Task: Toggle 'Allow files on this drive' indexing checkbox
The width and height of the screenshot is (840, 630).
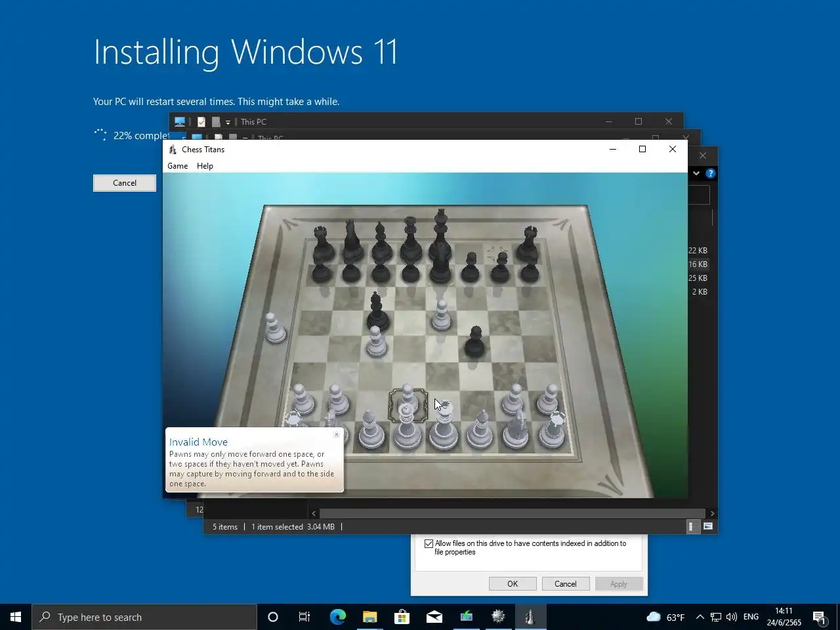Action: [x=429, y=543]
